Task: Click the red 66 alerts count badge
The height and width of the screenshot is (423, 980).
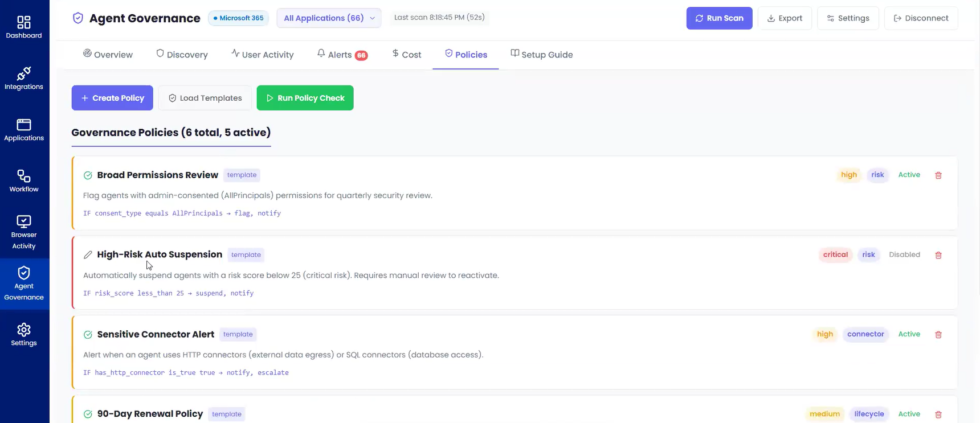Action: coord(361,55)
